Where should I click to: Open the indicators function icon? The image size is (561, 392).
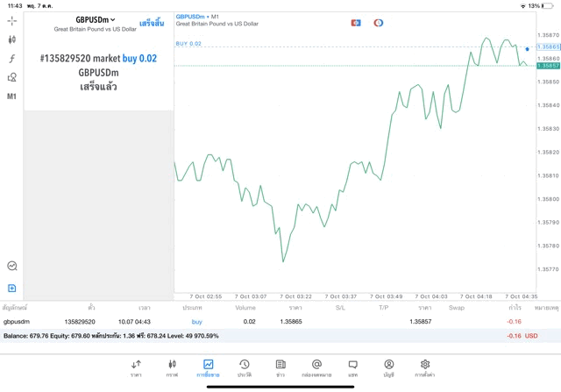click(11, 59)
